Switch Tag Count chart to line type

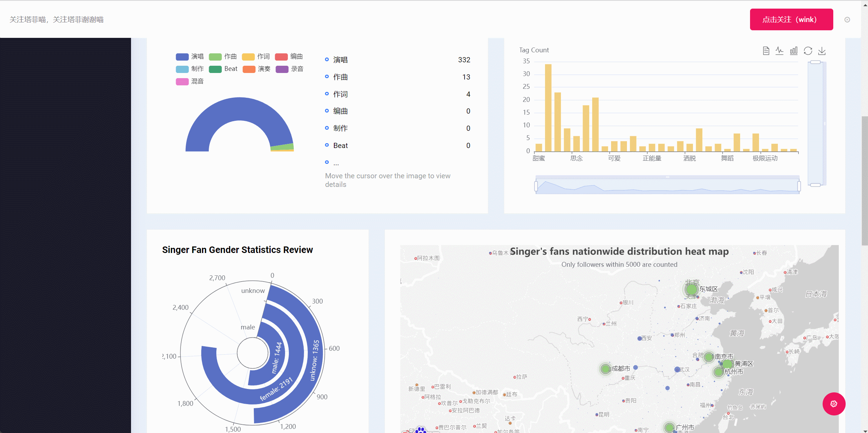tap(780, 51)
